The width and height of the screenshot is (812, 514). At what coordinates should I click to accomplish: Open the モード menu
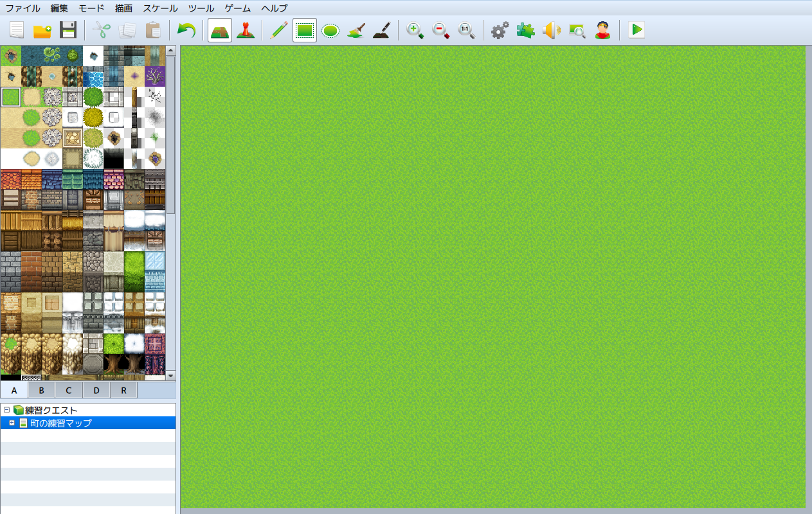tap(91, 8)
